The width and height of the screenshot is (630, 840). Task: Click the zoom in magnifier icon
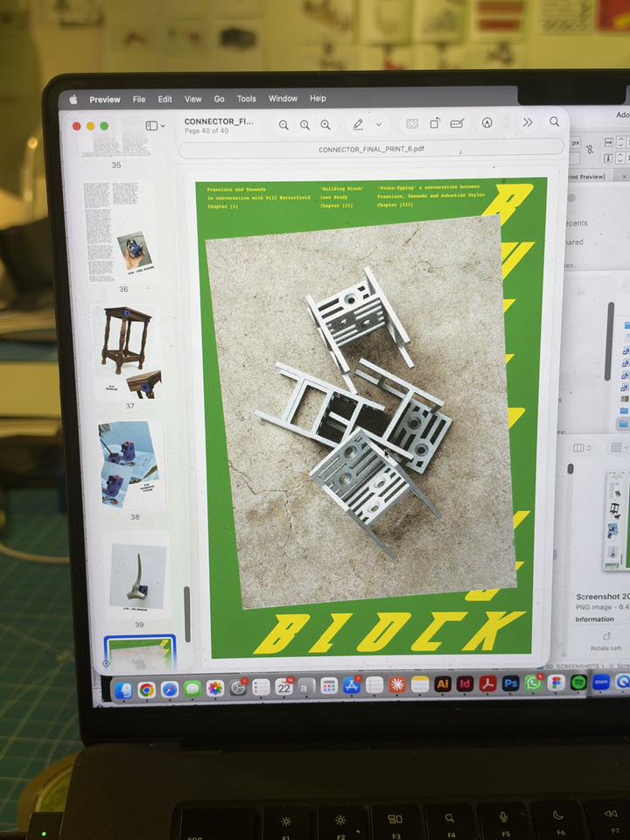tap(325, 125)
